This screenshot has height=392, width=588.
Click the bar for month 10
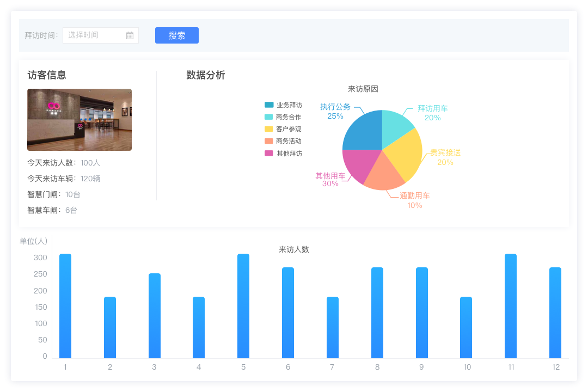(x=466, y=327)
